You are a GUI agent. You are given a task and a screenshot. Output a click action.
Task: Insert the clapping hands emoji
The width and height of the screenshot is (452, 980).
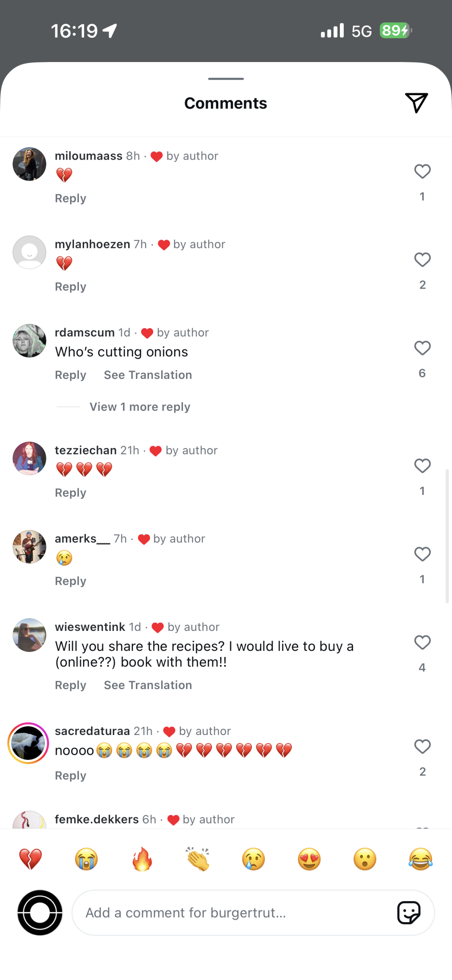197,859
